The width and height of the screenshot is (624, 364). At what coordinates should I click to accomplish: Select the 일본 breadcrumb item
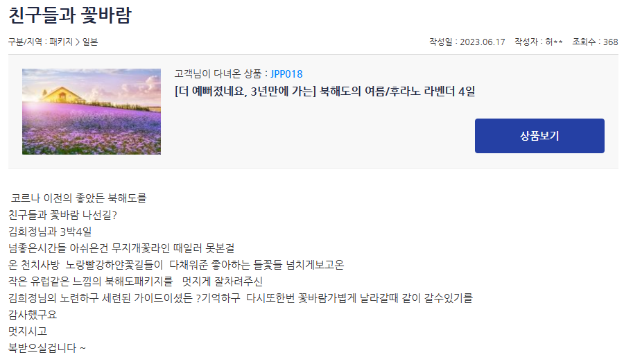[90, 42]
